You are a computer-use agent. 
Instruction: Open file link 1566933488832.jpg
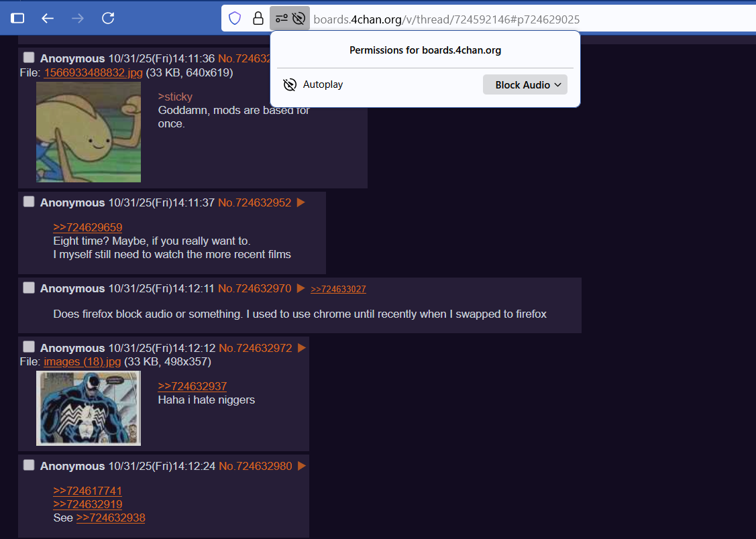(93, 72)
